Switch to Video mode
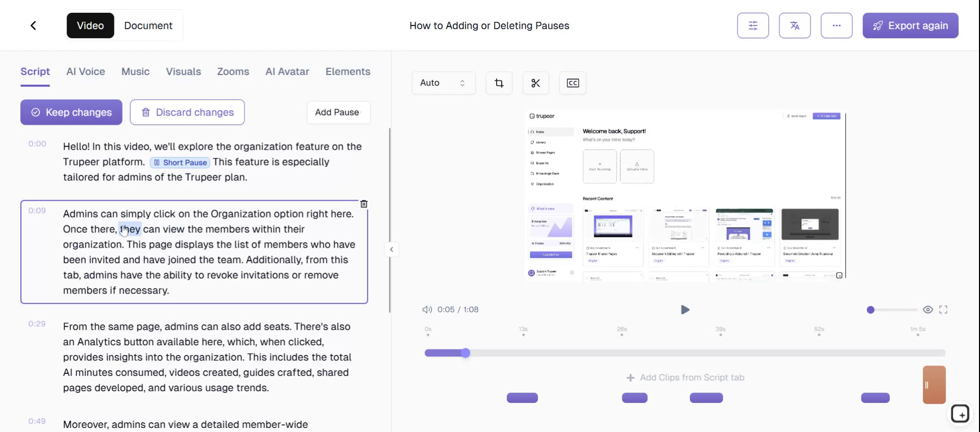The height and width of the screenshot is (432, 980). click(90, 26)
